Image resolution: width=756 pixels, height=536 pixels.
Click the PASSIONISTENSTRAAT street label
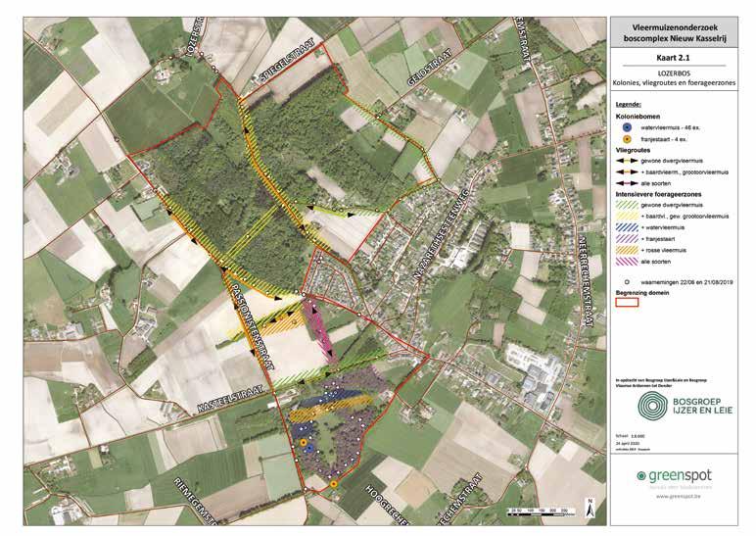(252, 325)
